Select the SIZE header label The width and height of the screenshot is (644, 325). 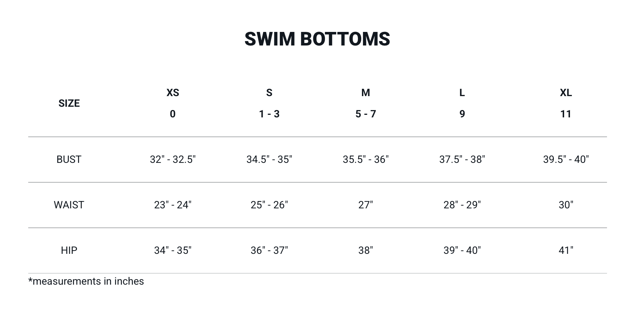pos(69,103)
